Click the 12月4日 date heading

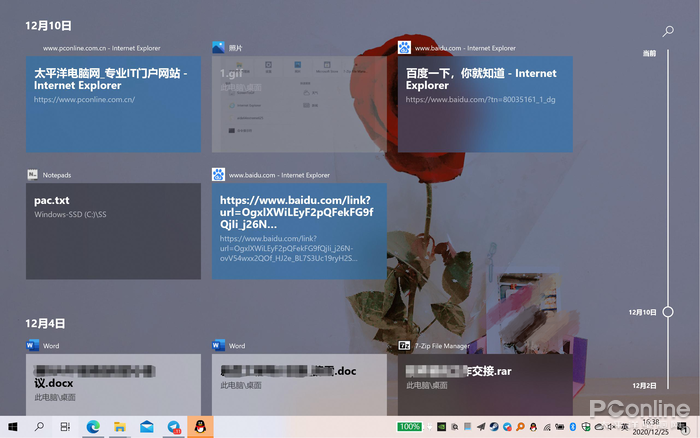tap(45, 323)
